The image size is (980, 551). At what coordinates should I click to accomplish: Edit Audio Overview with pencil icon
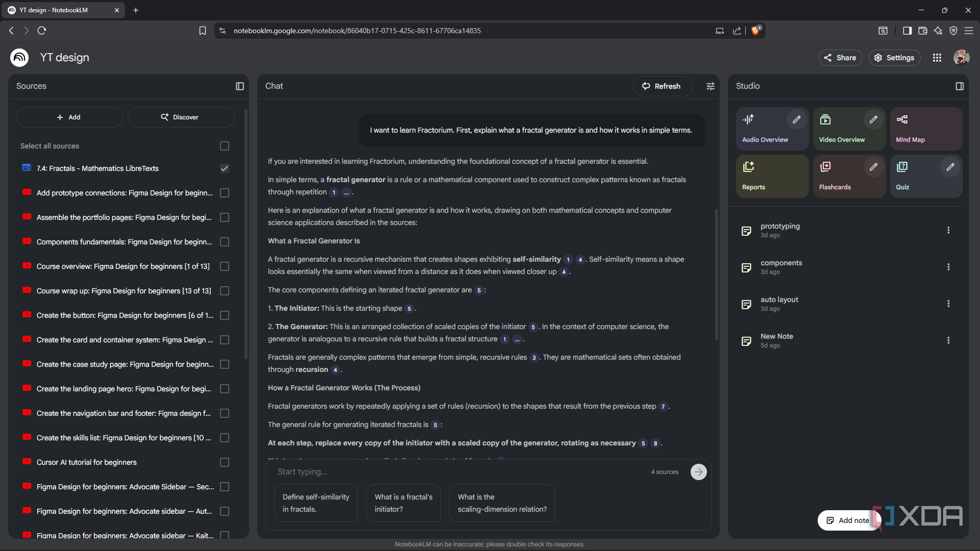click(796, 120)
